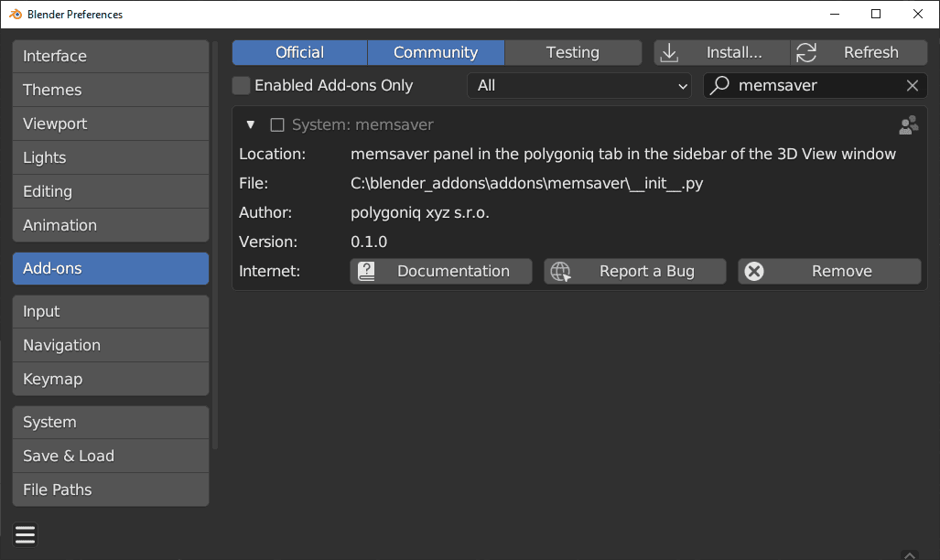Clear the memsaver search text
The image size is (940, 560).
[x=912, y=84]
